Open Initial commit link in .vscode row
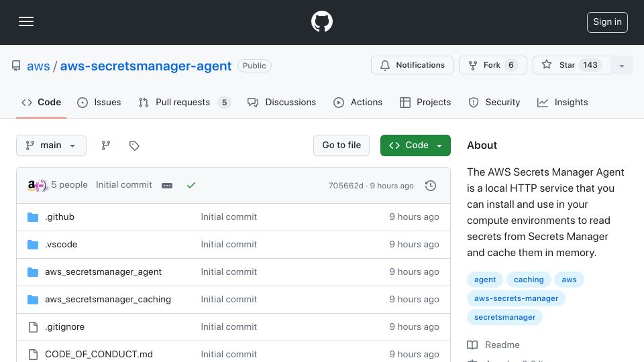Screen dimensions: 644x362 pos(229,244)
